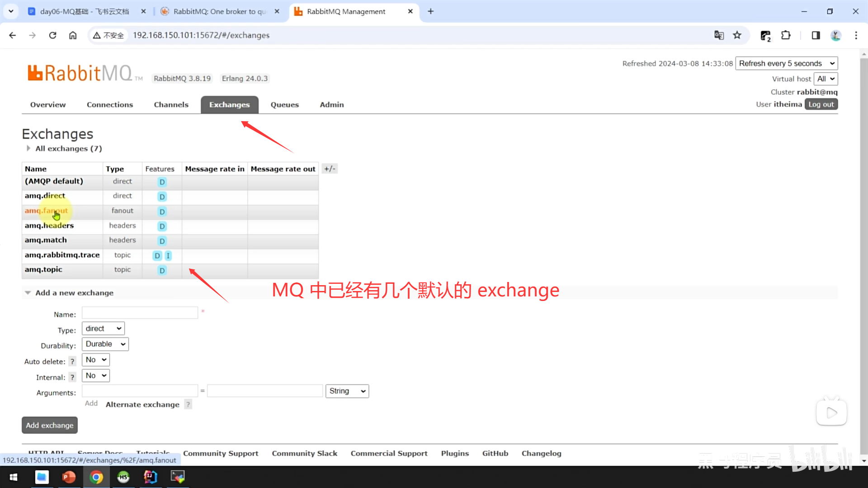Open the amq.fanout exchange link
This screenshot has width=868, height=488.
[x=46, y=211]
